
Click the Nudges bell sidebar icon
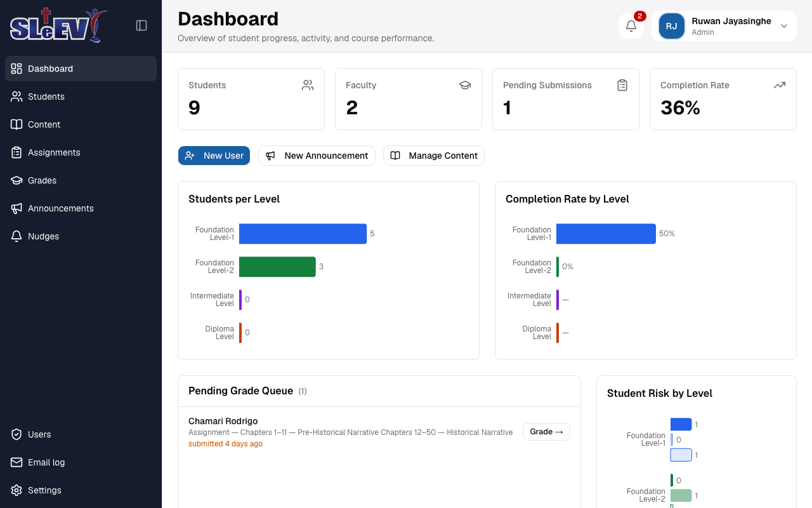pyautogui.click(x=16, y=236)
